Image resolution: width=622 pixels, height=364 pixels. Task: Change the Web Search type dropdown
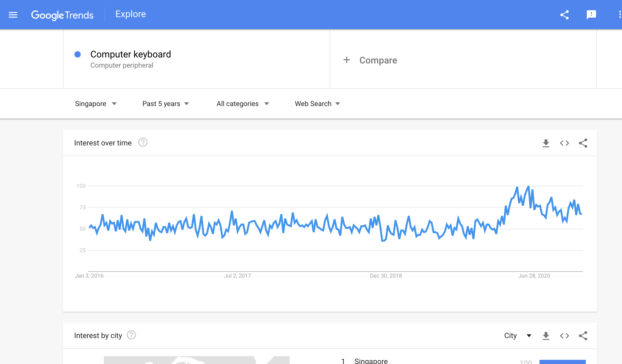coord(317,104)
